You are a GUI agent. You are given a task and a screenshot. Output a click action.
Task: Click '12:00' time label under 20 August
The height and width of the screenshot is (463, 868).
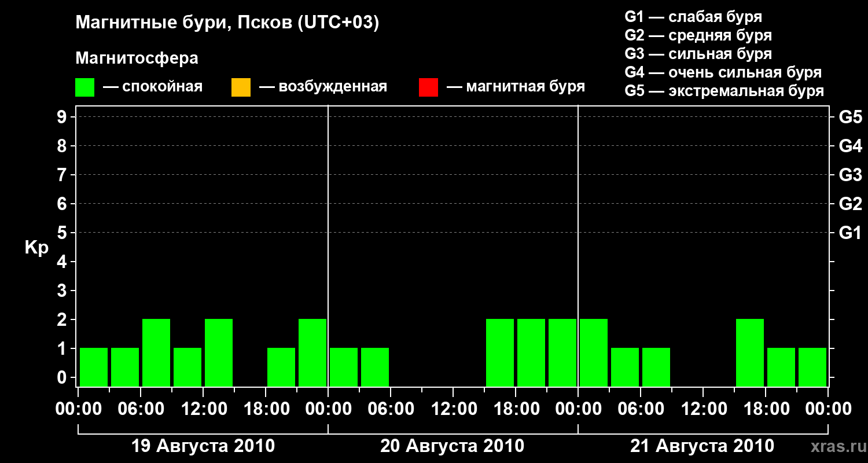point(453,409)
